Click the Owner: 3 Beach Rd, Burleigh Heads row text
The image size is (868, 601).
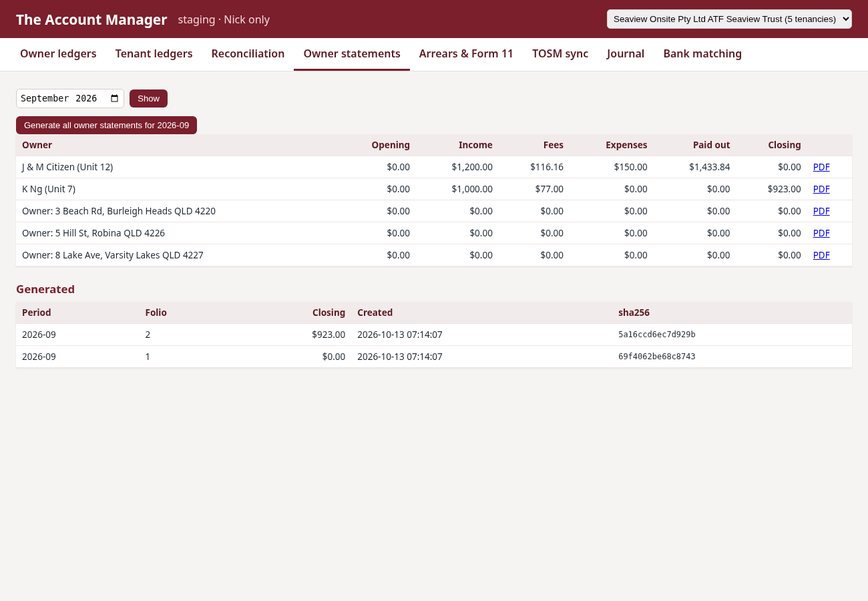[x=119, y=211]
